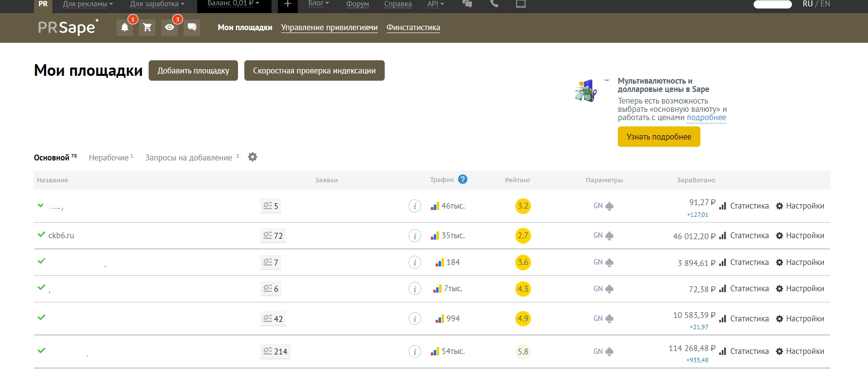Click the 4.9 rating badge

click(523, 319)
